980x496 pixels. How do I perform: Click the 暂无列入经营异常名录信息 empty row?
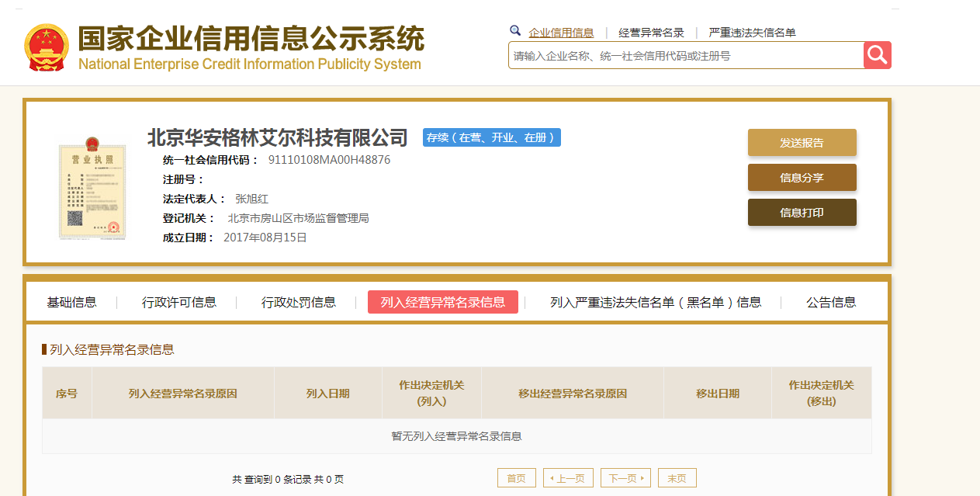tap(457, 436)
